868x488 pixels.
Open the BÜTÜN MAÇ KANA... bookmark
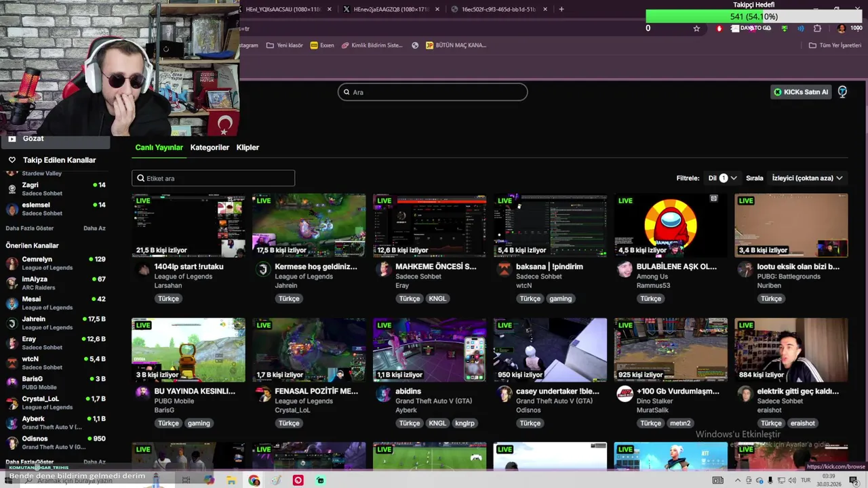456,45
